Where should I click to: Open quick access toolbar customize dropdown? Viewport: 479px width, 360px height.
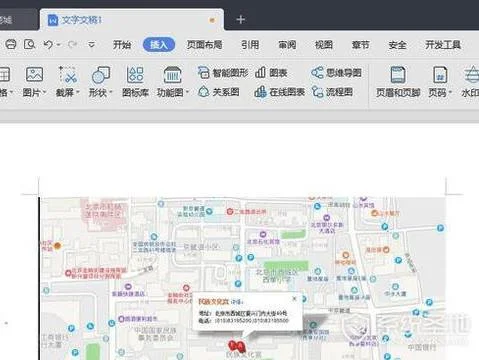(91, 44)
